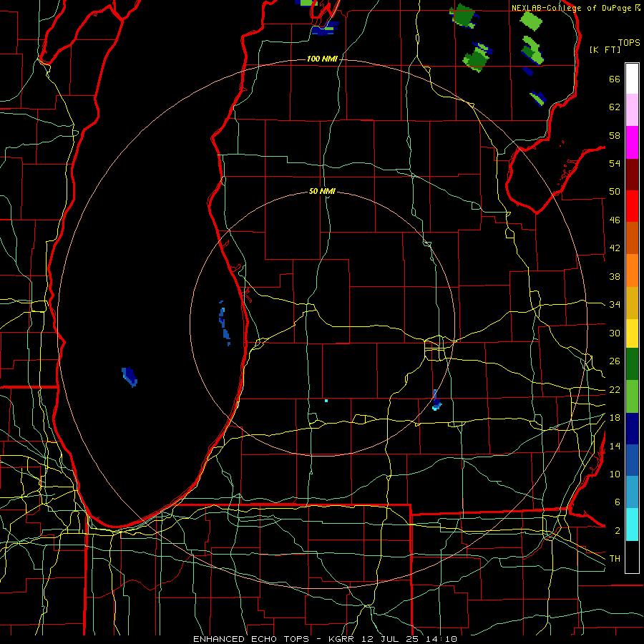Click the 30 value on the scale
644x644 pixels.
click(615, 333)
